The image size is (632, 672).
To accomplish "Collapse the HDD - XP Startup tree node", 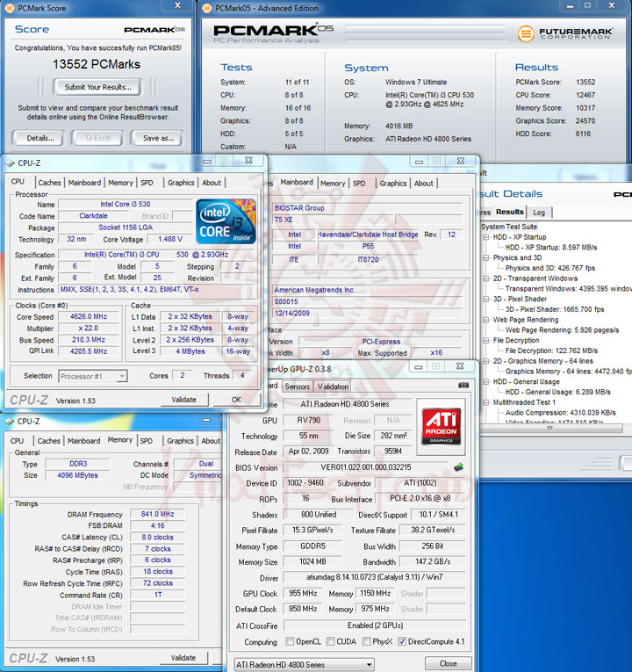I will (x=486, y=237).
